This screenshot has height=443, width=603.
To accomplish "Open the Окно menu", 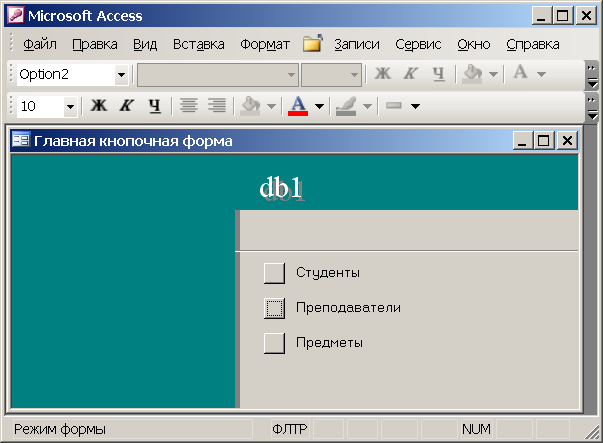I will click(x=473, y=44).
